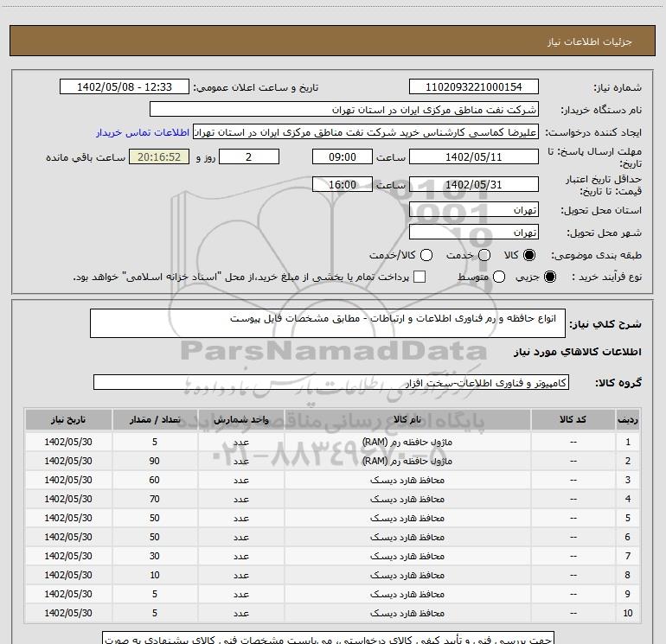The height and width of the screenshot is (644, 666).
Task: Click the remaining time field 20:16:52
Action: [159, 157]
